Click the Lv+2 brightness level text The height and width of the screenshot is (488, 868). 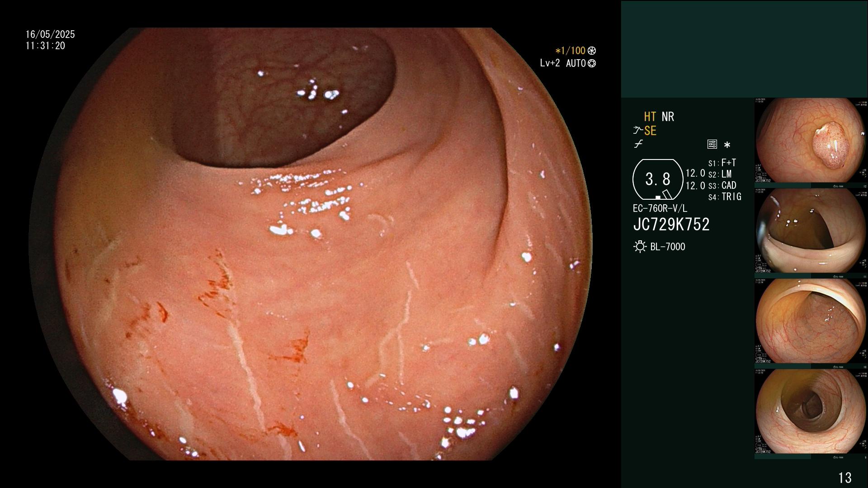point(550,63)
